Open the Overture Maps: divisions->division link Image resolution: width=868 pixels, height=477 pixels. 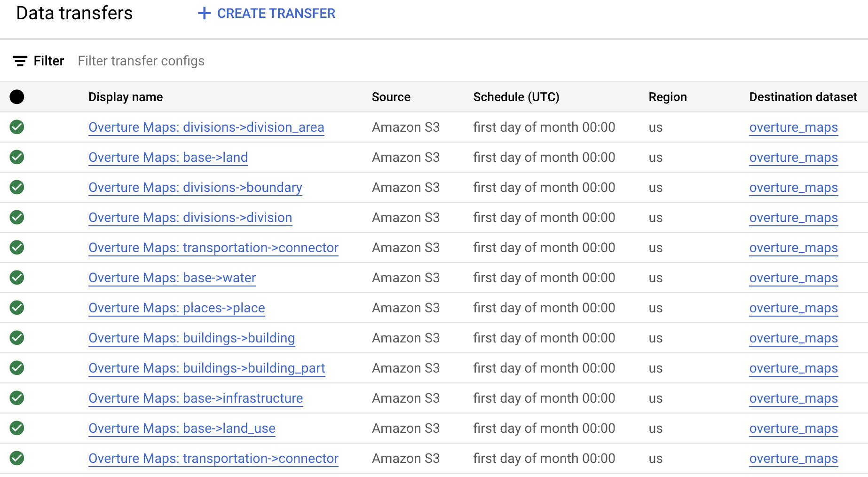click(x=190, y=218)
